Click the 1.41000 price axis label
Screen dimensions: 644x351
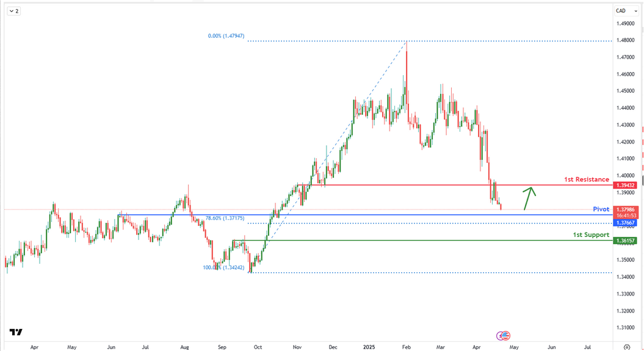point(625,159)
